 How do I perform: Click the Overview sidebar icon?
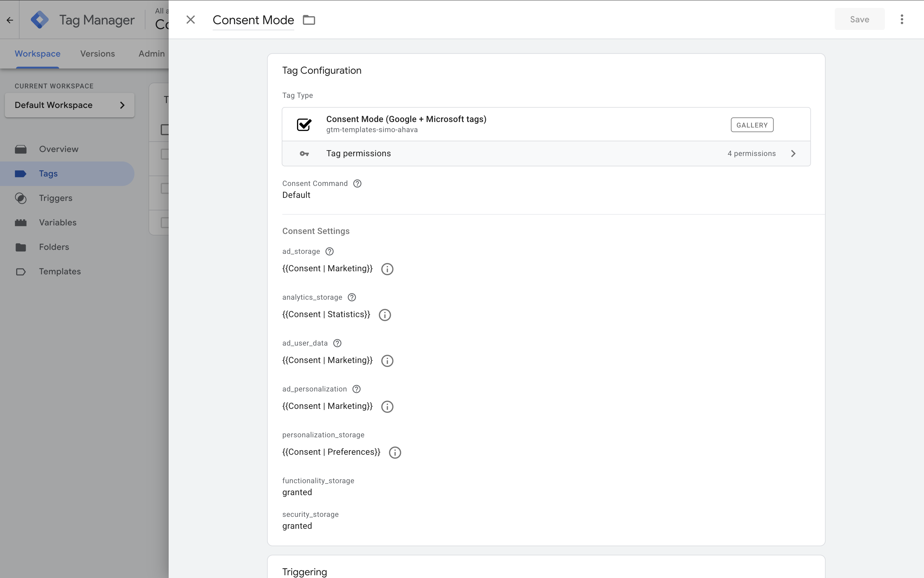tap(20, 149)
